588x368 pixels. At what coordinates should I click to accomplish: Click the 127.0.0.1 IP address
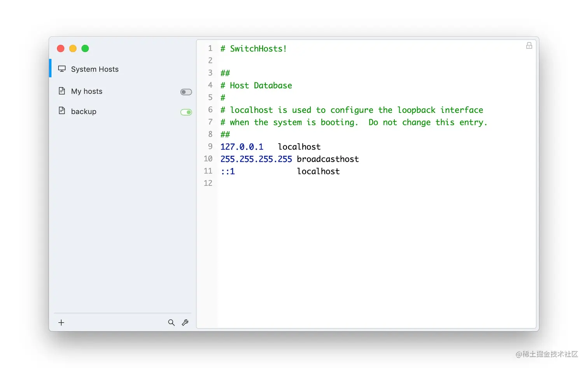pyautogui.click(x=242, y=147)
